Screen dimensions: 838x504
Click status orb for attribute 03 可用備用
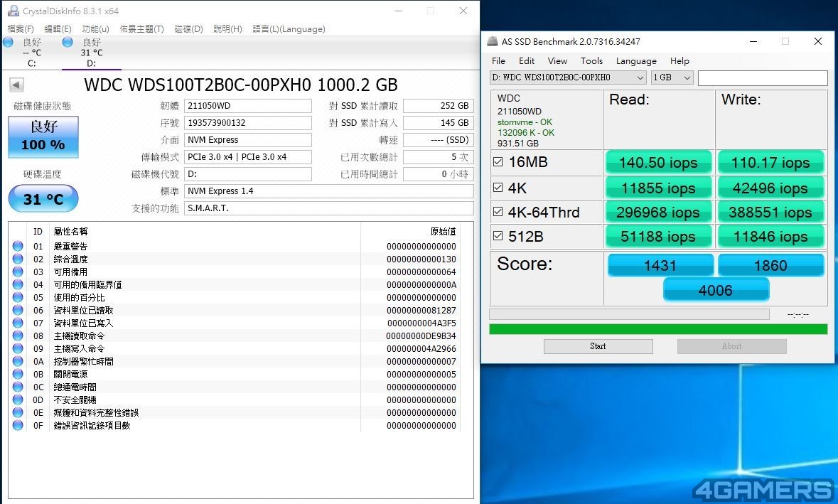pyautogui.click(x=18, y=272)
